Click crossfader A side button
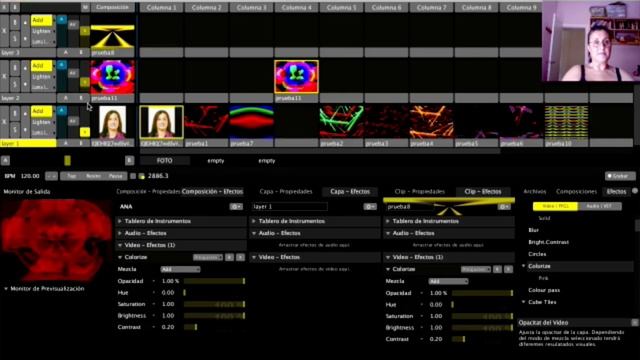This screenshot has width=640, height=360. click(x=5, y=160)
